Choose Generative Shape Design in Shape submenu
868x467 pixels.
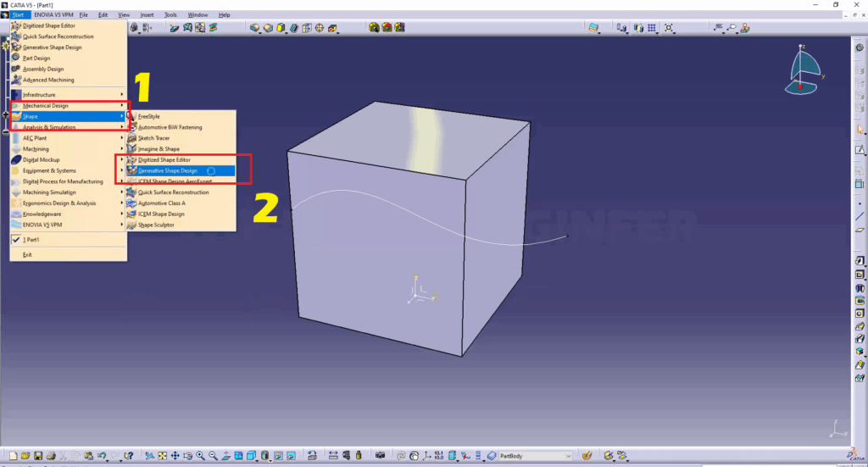168,170
